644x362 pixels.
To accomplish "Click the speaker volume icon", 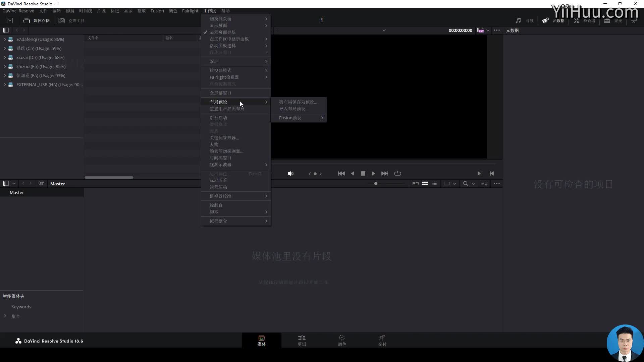I will point(290,173).
